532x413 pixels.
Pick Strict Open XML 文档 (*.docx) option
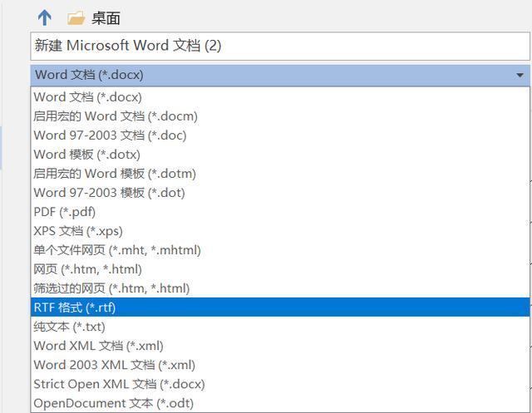(280, 384)
